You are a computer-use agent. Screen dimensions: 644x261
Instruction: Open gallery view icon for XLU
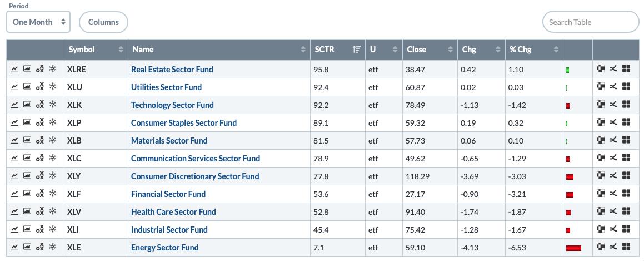[x=27, y=87]
